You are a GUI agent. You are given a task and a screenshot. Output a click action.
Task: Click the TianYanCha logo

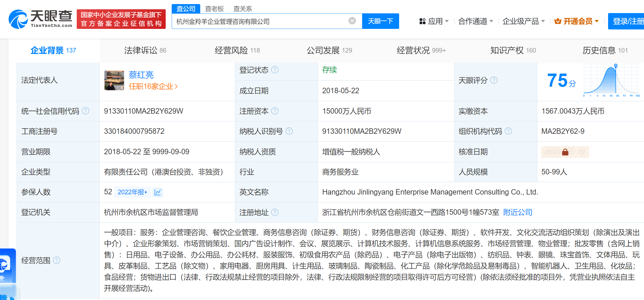point(41,19)
